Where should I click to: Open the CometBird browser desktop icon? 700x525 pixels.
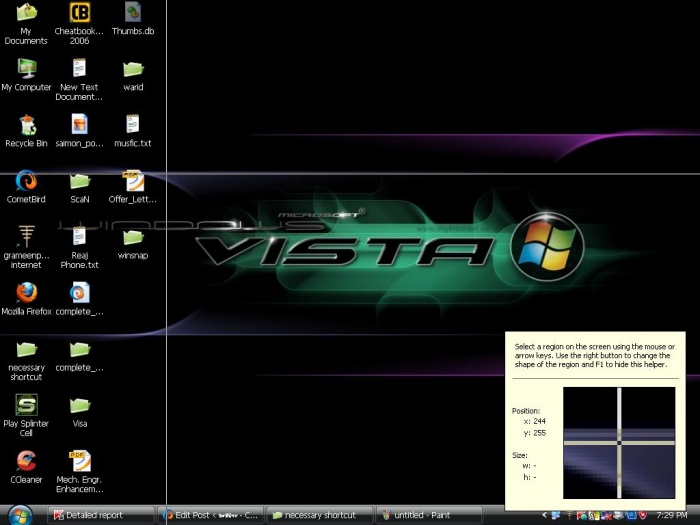pyautogui.click(x=26, y=182)
